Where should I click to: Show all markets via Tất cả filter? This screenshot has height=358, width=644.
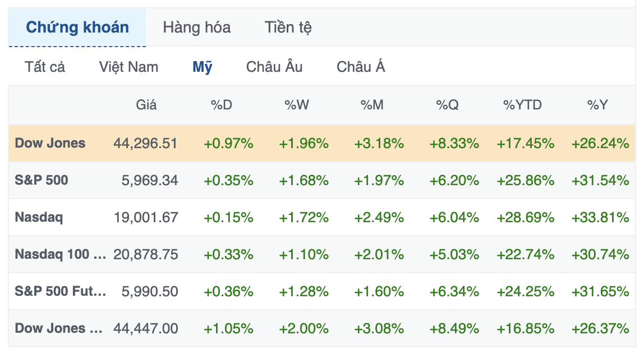(44, 67)
